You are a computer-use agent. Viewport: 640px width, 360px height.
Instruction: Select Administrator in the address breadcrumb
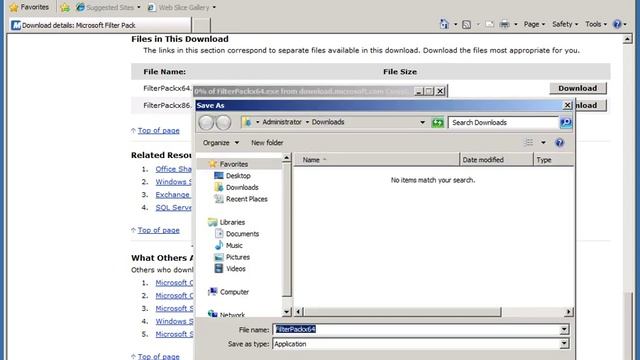tap(282, 122)
